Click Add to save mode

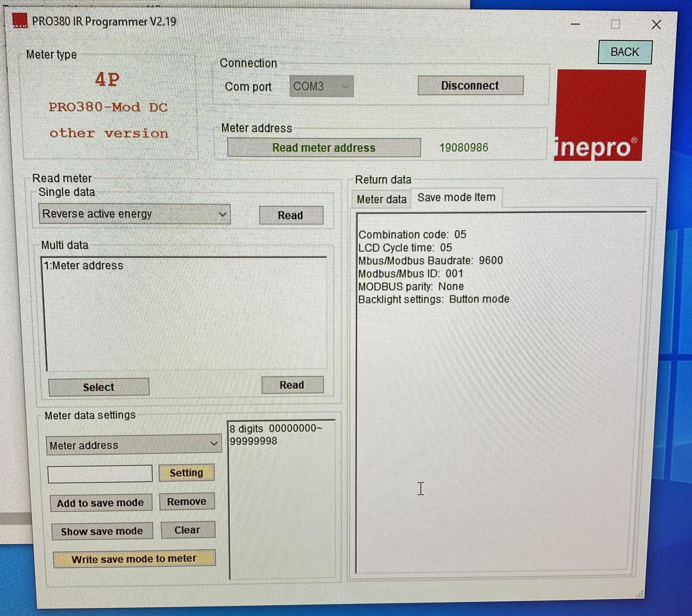coord(100,503)
